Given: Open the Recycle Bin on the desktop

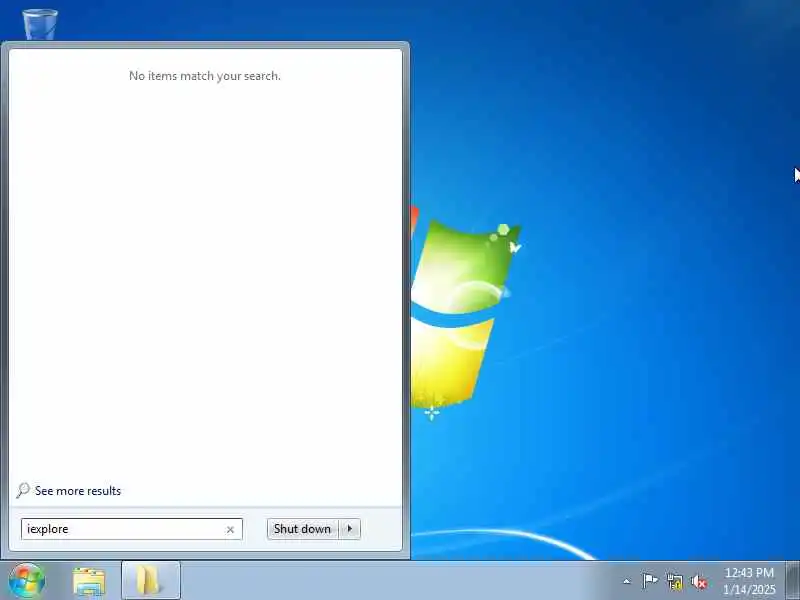Looking at the screenshot, I should click(x=40, y=23).
